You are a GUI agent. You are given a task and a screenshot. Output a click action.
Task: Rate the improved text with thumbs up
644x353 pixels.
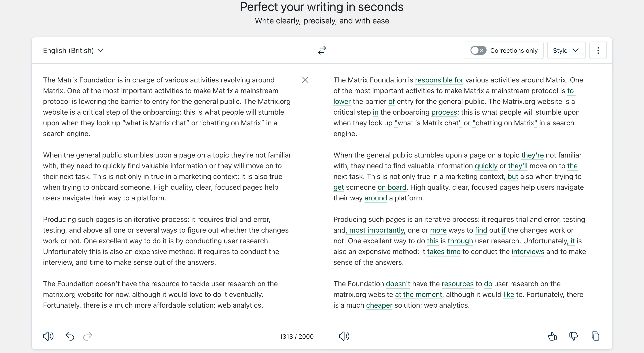click(x=552, y=336)
